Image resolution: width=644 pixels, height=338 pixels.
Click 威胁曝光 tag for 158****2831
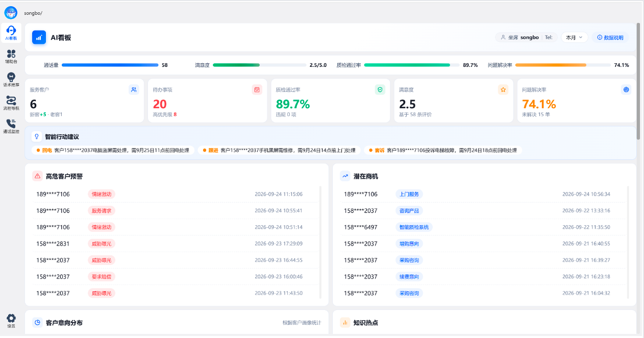click(x=102, y=244)
